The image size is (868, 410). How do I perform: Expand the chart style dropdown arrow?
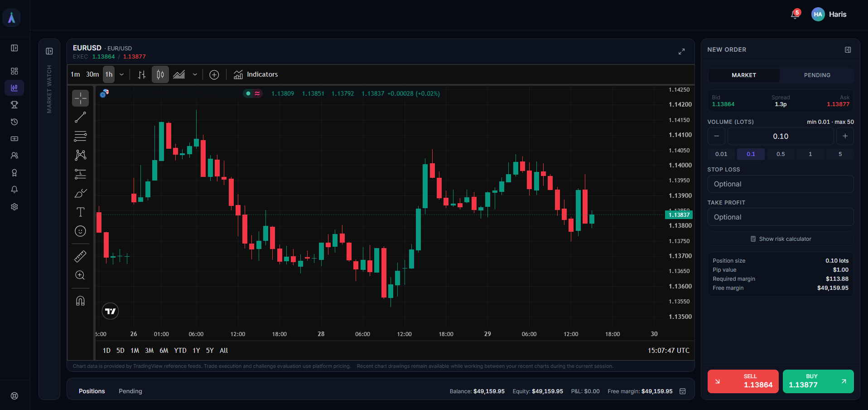tap(195, 74)
